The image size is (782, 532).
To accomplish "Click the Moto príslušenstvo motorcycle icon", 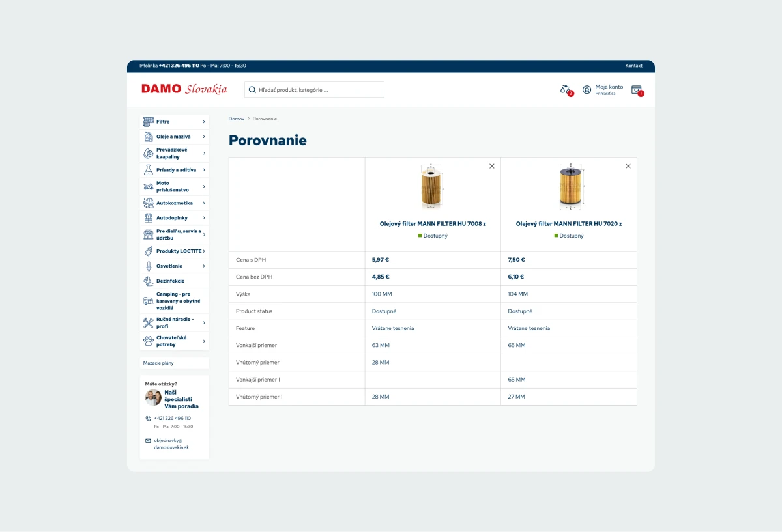I will click(x=148, y=186).
